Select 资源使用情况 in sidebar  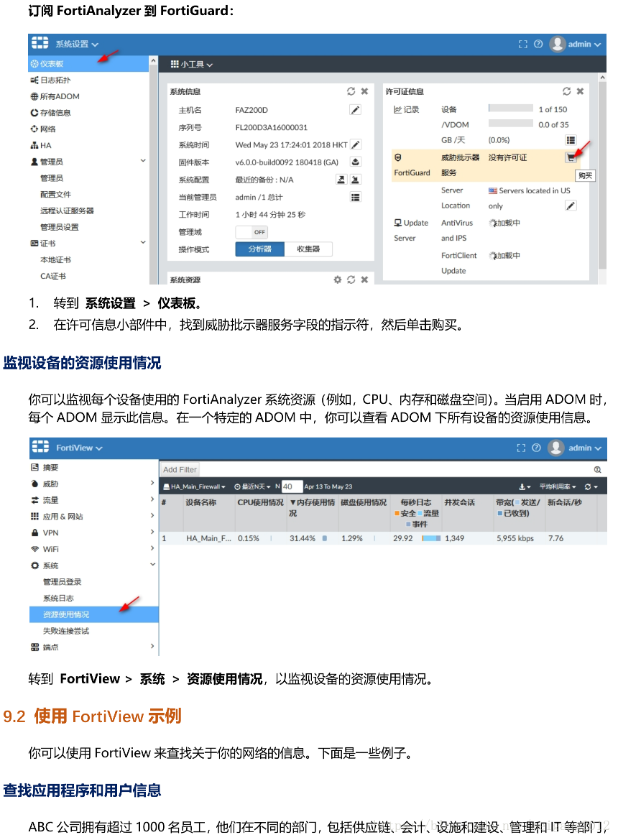click(x=93, y=614)
